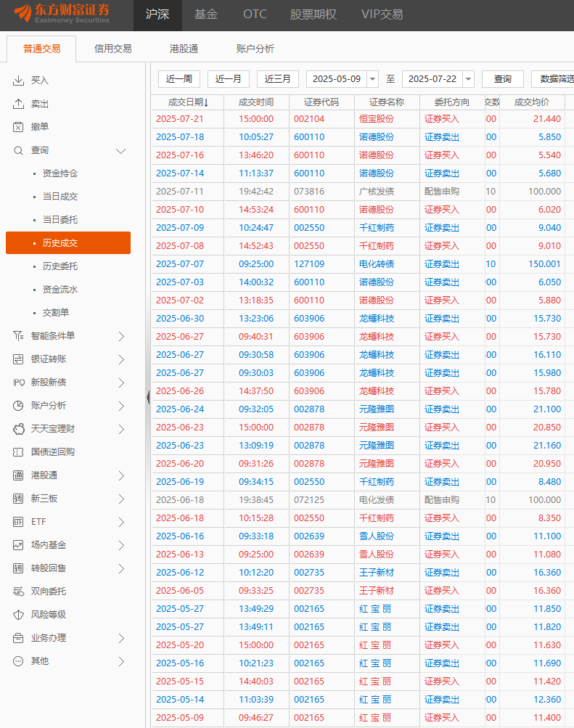
Task: Click the 业务办理 briefcase icon
Action: 18,638
